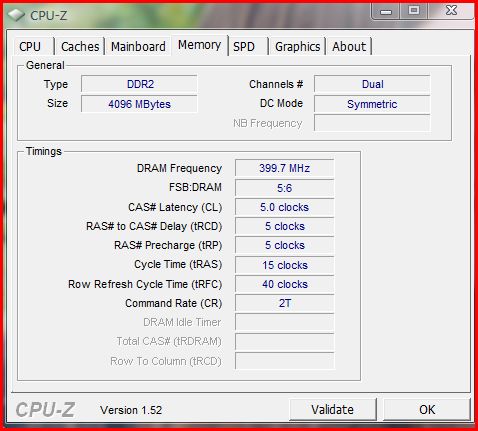This screenshot has height=431, width=478.
Task: Click the Symmetric DC Mode value
Action: 372,104
